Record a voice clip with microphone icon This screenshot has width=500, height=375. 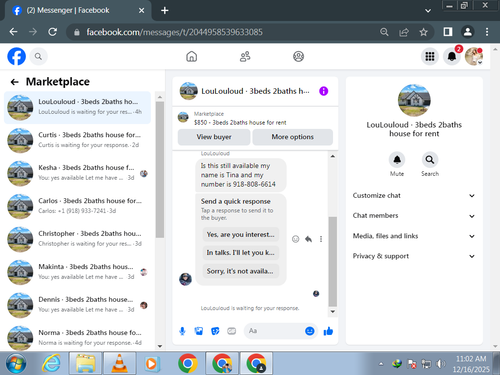coord(182,331)
